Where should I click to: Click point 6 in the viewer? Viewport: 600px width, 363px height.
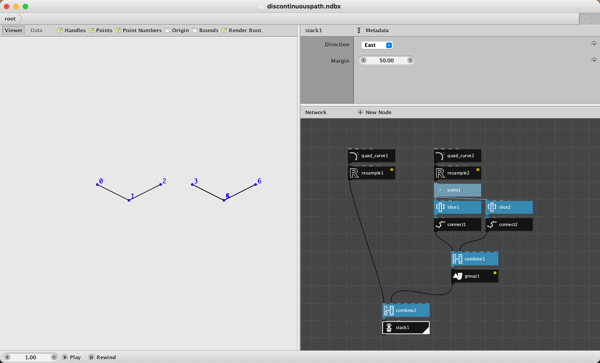coord(256,184)
